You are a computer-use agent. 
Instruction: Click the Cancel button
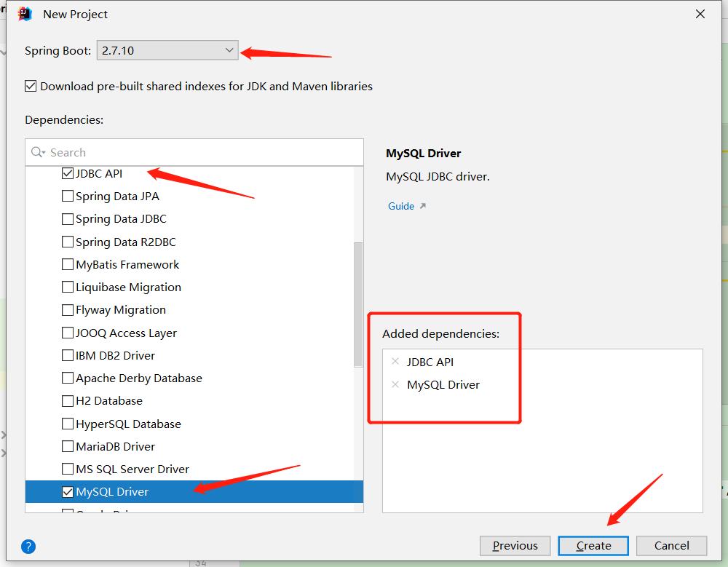point(671,546)
